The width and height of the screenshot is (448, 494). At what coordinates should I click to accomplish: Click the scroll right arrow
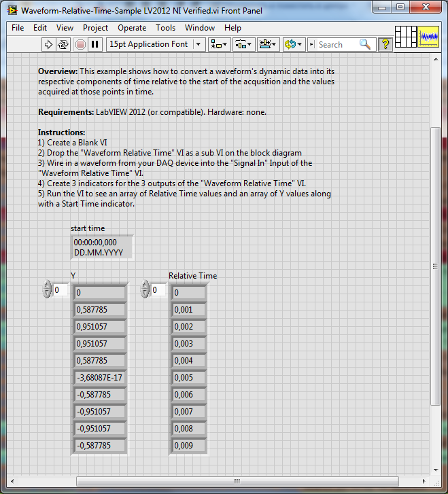[424, 481]
